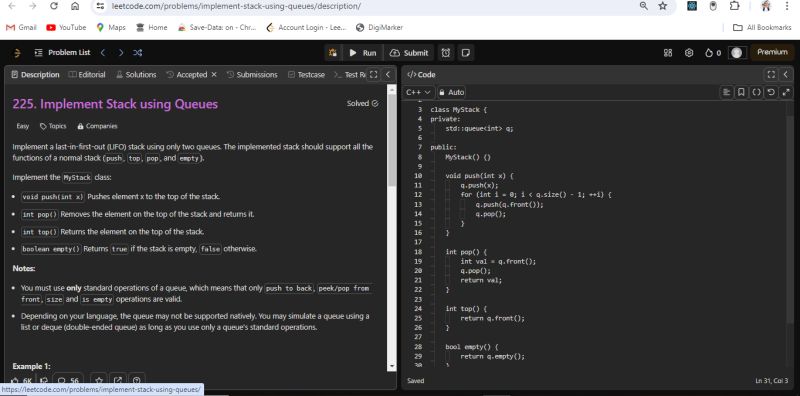Switch to the Testcase tab
The width and height of the screenshot is (800, 396).
[x=306, y=75]
